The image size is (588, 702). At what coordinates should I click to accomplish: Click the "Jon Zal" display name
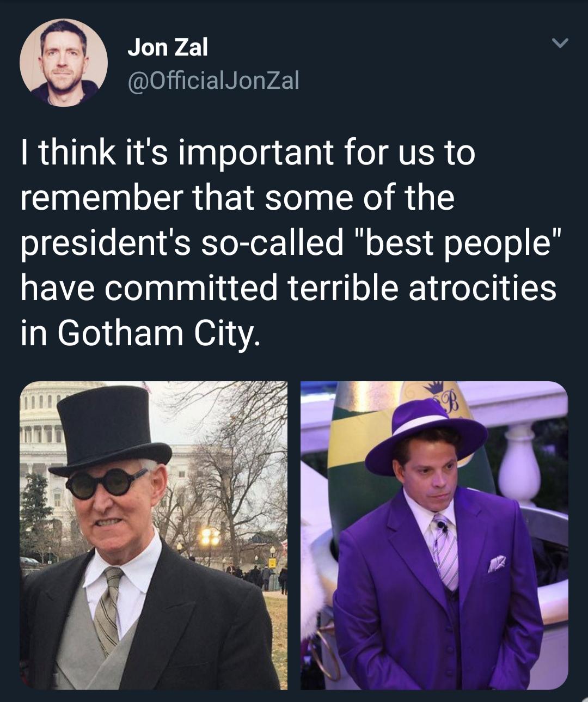coord(167,48)
